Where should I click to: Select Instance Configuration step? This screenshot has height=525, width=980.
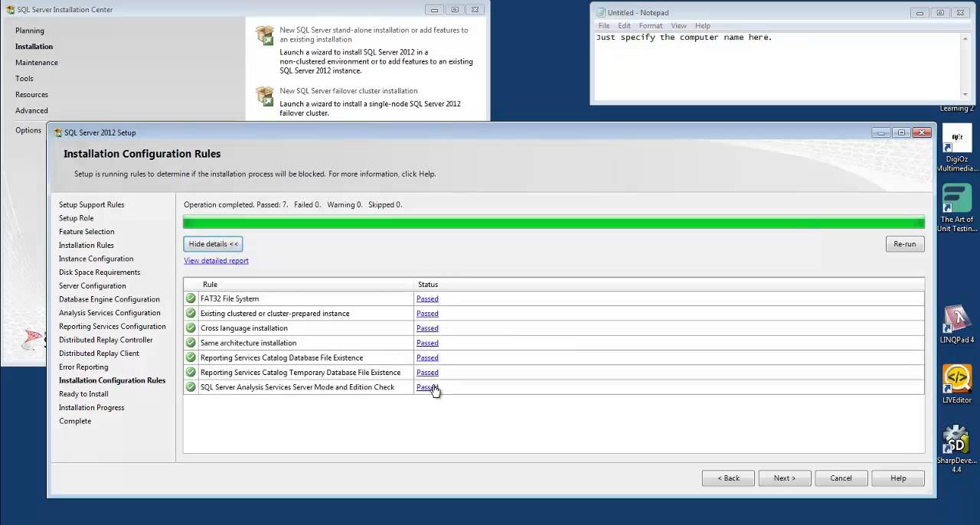click(96, 259)
